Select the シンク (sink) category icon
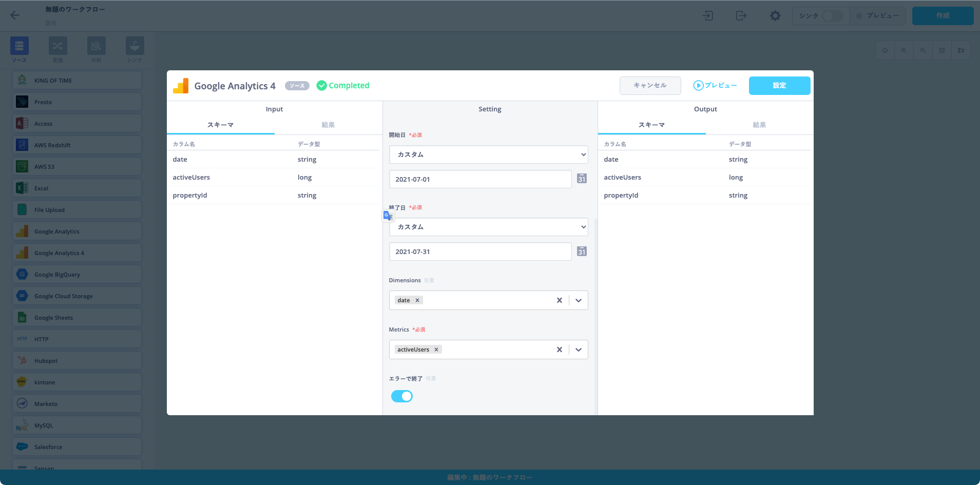980x485 pixels. 134,46
